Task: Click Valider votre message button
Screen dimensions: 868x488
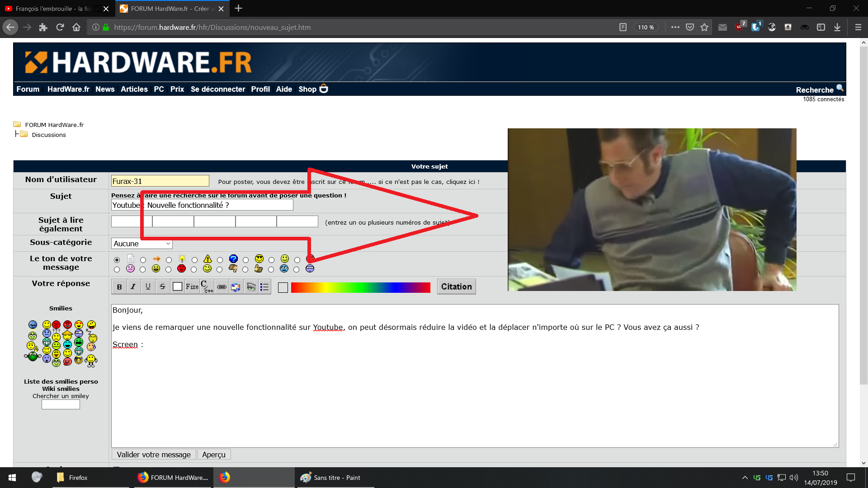Action: click(154, 455)
